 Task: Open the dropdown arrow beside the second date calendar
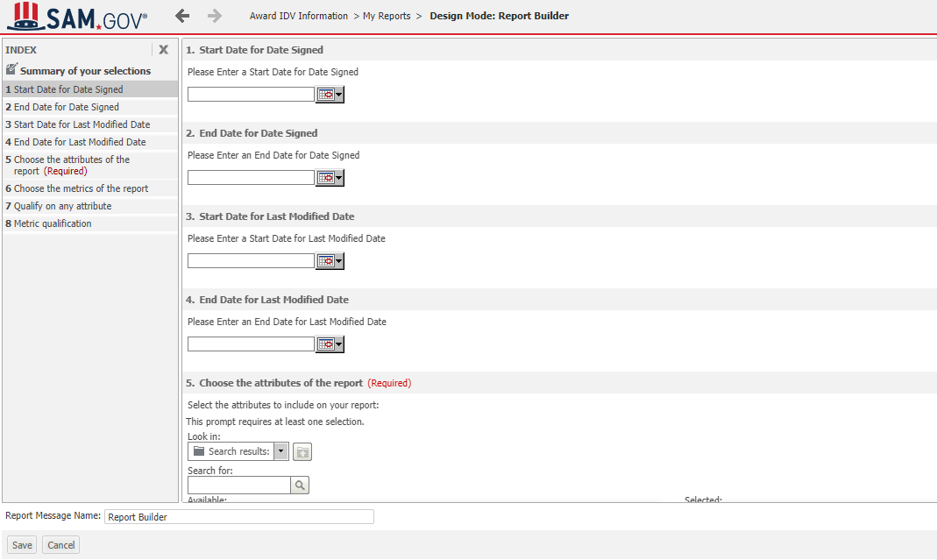(x=337, y=178)
